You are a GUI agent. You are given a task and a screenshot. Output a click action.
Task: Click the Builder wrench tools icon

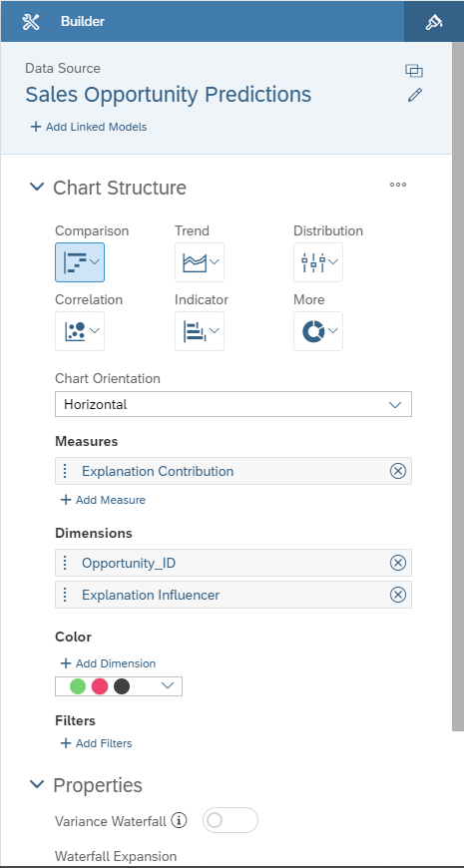pyautogui.click(x=31, y=22)
